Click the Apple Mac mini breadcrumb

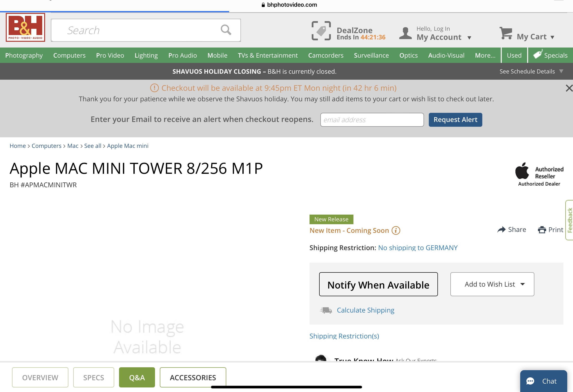coord(128,146)
